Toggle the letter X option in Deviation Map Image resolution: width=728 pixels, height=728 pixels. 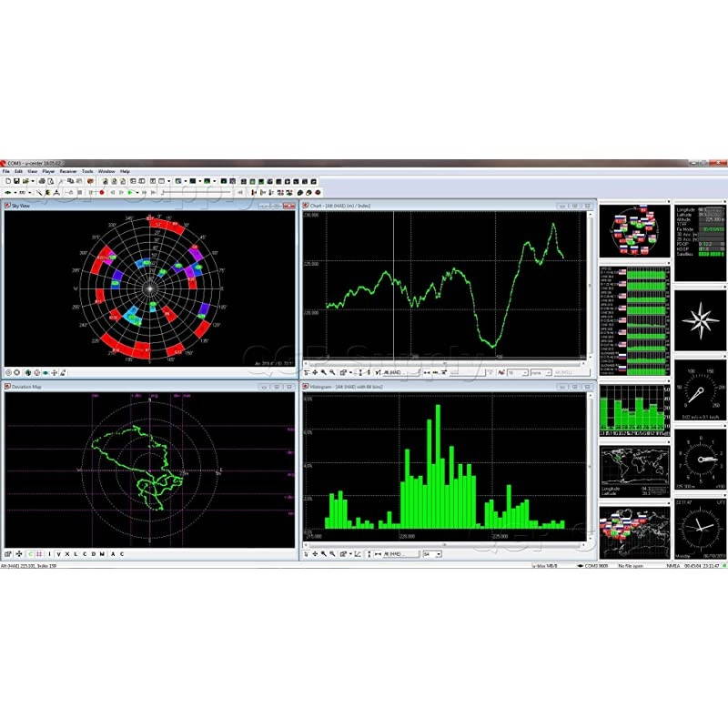click(66, 554)
